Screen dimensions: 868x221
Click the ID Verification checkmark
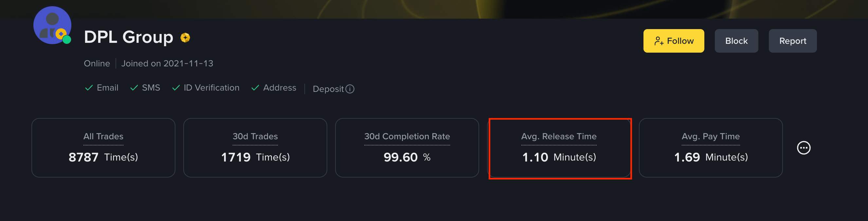tap(176, 88)
